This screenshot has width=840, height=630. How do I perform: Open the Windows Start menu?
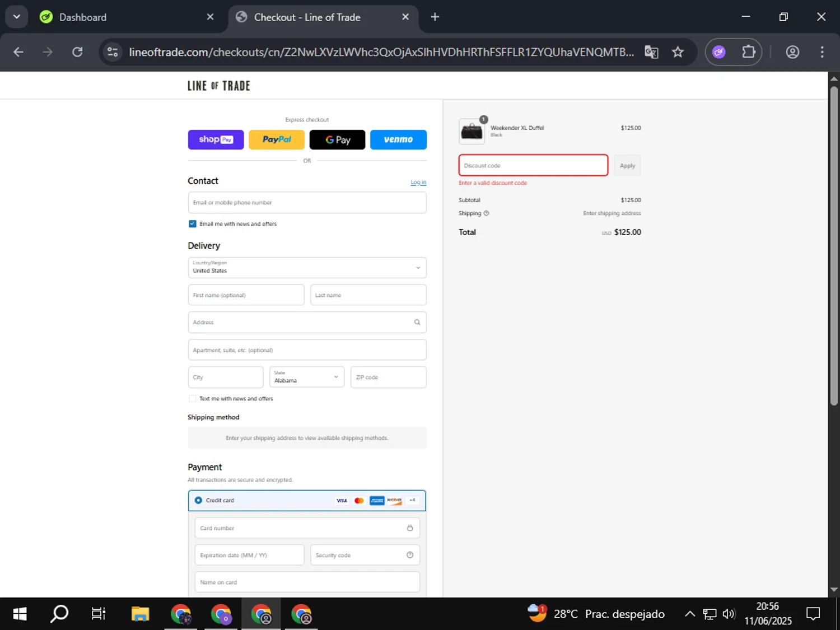point(20,614)
